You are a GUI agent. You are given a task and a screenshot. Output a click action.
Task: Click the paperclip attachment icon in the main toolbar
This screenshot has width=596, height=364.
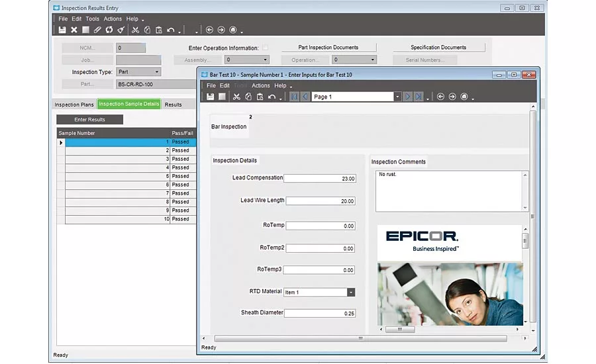(x=97, y=30)
